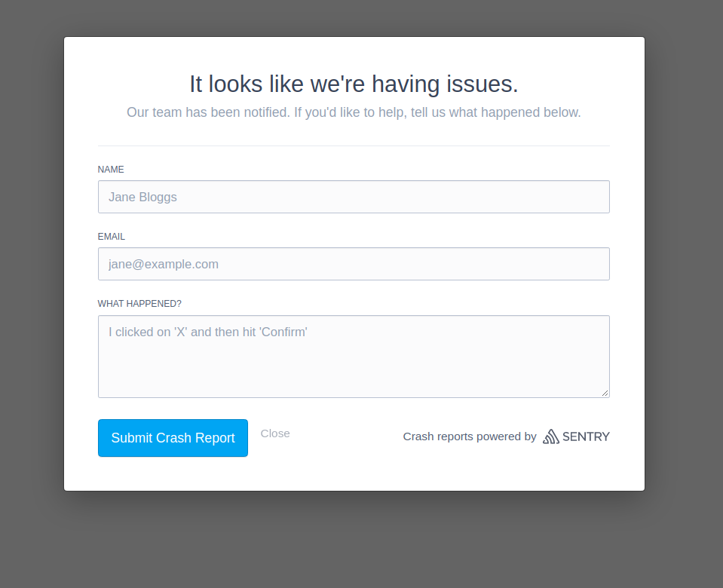Click the WHAT HAPPENED? label
The image size is (723, 588).
click(139, 304)
